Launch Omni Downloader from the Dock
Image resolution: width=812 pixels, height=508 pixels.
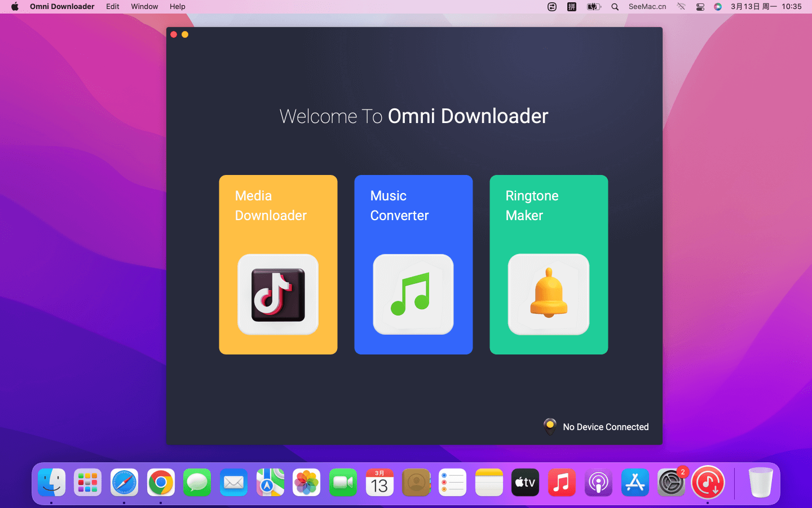point(708,483)
